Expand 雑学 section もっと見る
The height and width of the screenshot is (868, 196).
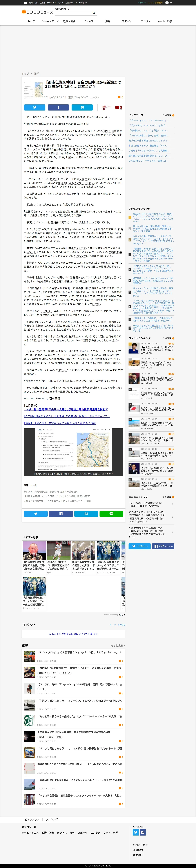coord(118,645)
